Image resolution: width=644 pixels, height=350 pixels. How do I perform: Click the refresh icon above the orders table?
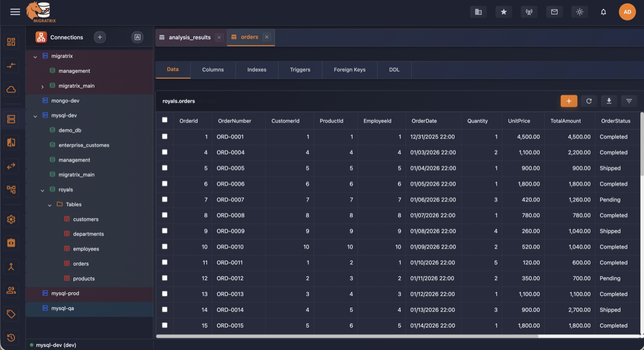point(589,101)
